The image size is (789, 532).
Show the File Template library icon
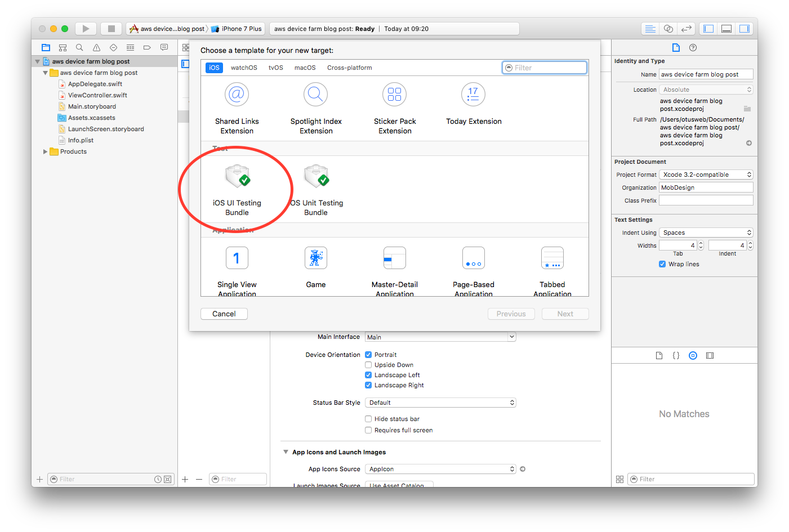[659, 356]
